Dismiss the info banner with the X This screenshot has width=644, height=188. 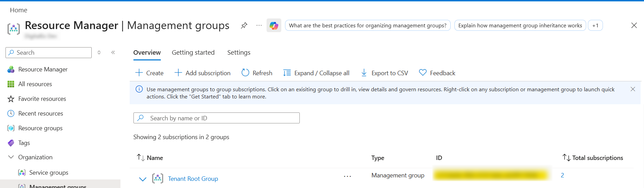tap(633, 89)
